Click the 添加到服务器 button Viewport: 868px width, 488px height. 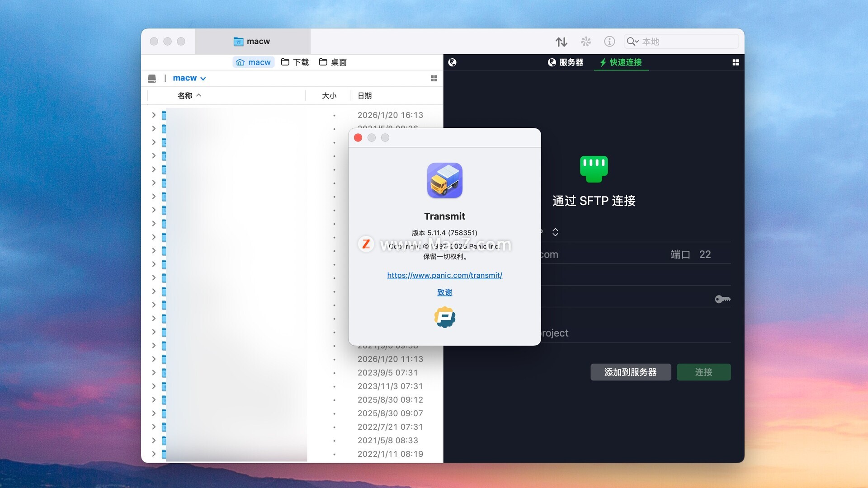[630, 372]
